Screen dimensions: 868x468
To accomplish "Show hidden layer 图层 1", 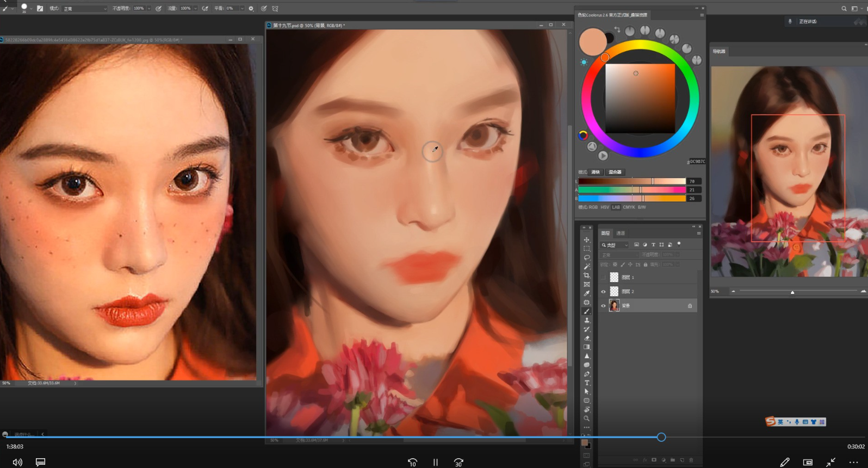I will [x=603, y=277].
